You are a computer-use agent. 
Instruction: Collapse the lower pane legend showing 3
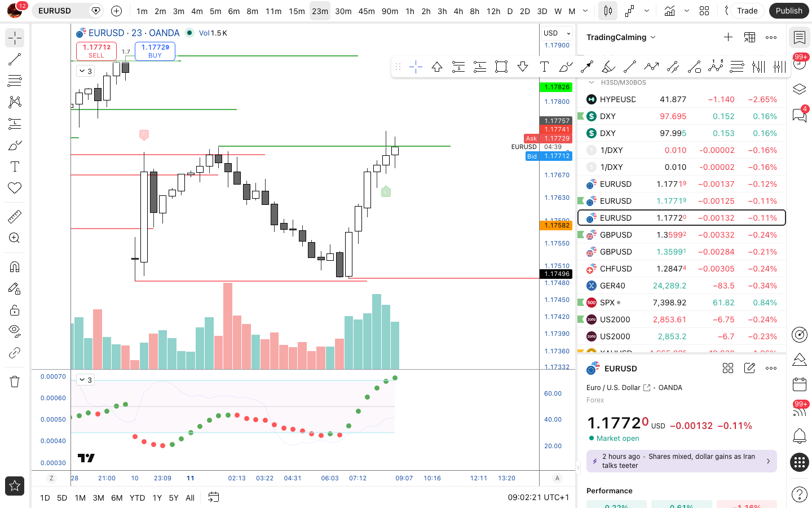click(86, 380)
